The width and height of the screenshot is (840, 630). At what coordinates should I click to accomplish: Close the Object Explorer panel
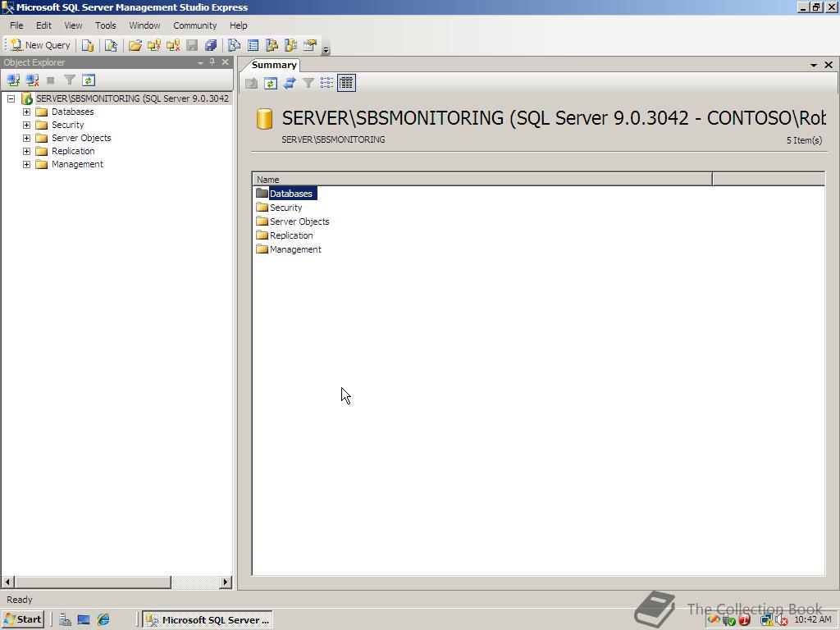pyautogui.click(x=226, y=62)
